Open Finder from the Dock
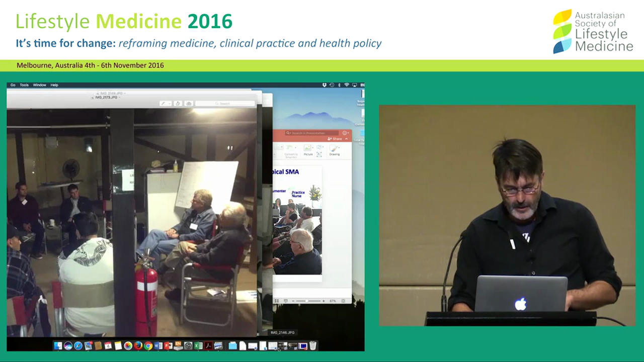This screenshot has height=362, width=644. [x=58, y=346]
